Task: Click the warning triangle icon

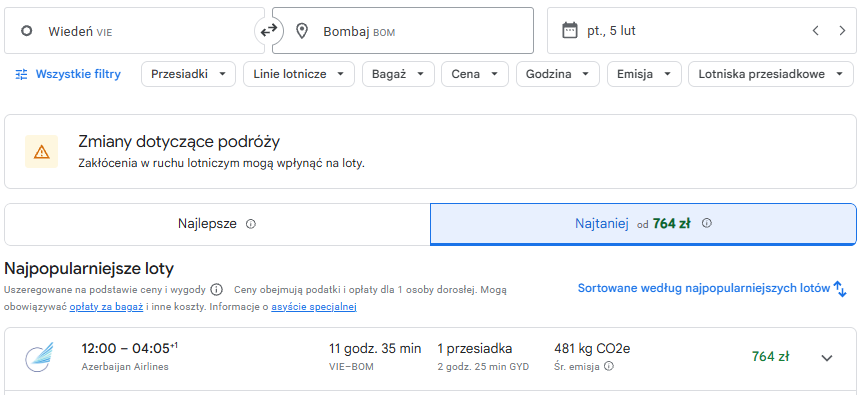Action: (41, 152)
